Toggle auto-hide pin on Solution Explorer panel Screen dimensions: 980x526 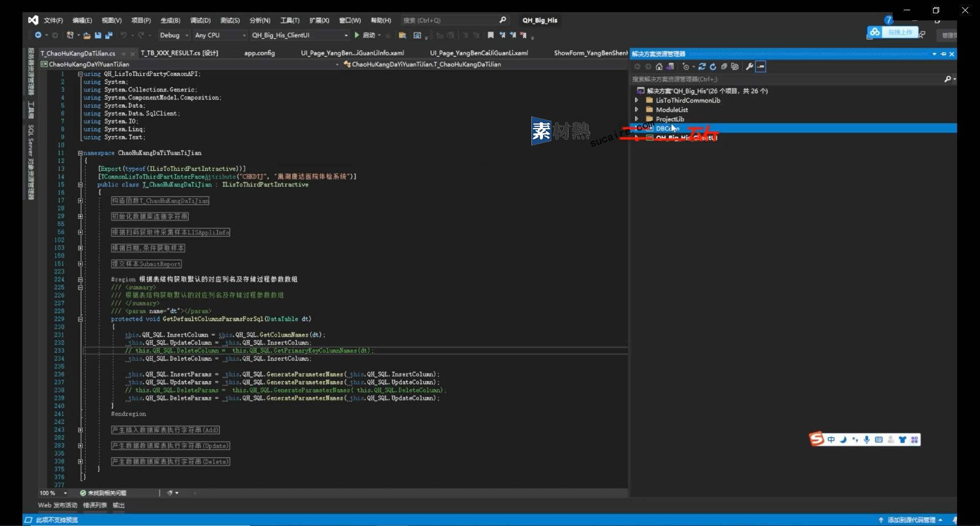click(x=943, y=54)
